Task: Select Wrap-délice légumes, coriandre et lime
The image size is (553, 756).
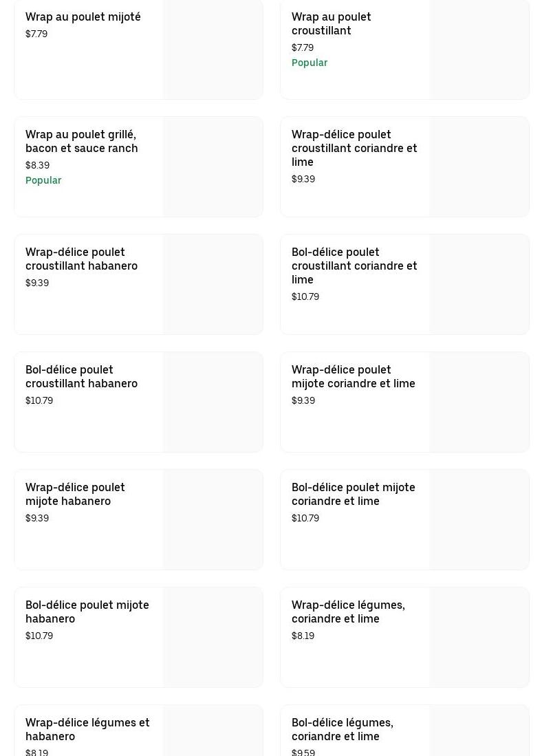Action: (348, 612)
